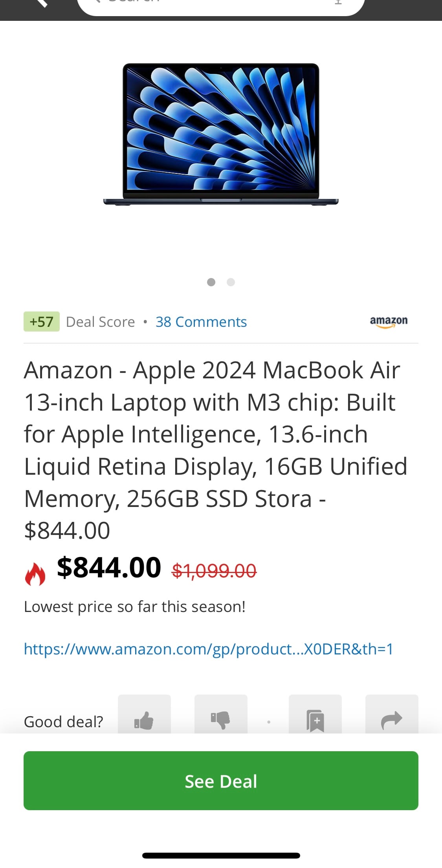Open the amazon store logo

click(389, 321)
